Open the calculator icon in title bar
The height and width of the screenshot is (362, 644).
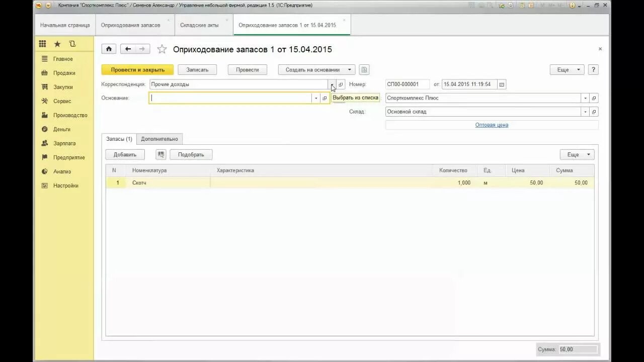pyautogui.click(x=521, y=5)
